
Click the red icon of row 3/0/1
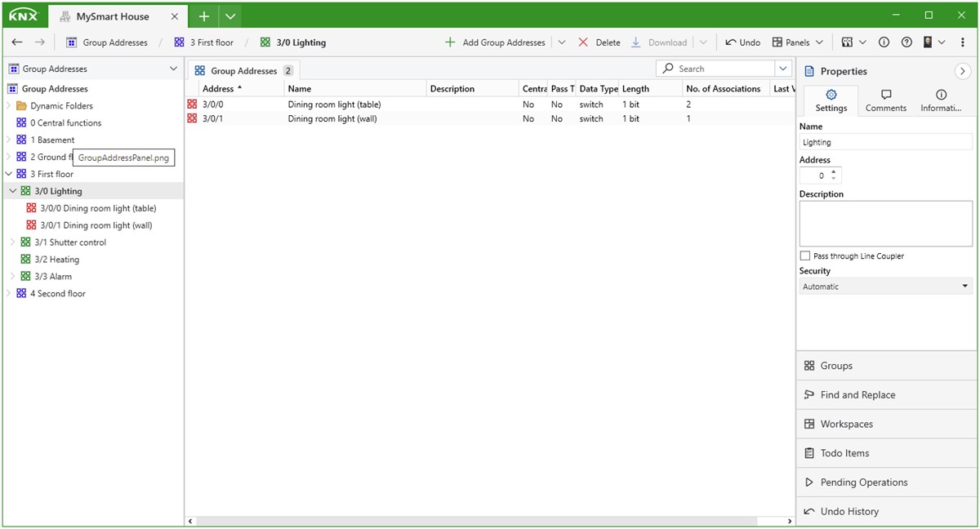pos(192,118)
